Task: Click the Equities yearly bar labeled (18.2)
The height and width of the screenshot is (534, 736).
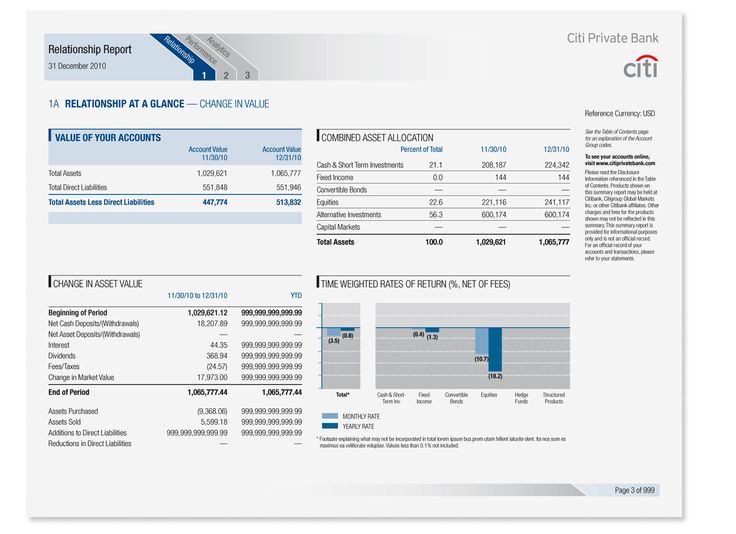Action: point(495,350)
